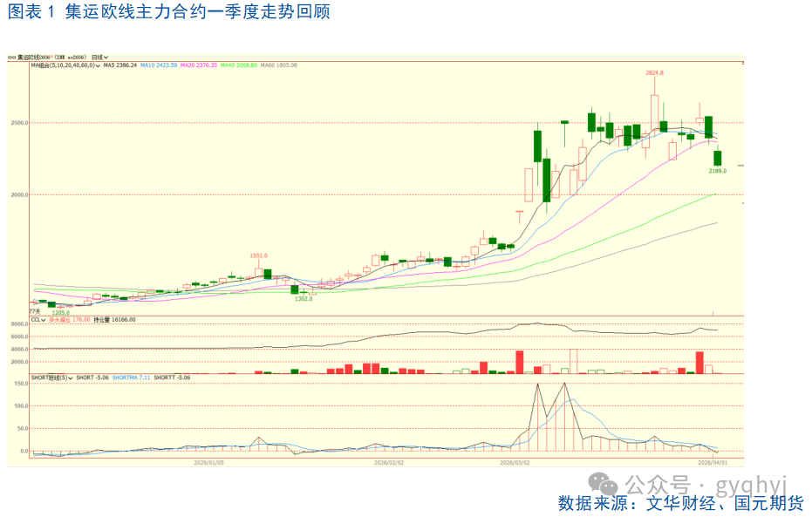Select the green MA40 2008.80 label

239,65
